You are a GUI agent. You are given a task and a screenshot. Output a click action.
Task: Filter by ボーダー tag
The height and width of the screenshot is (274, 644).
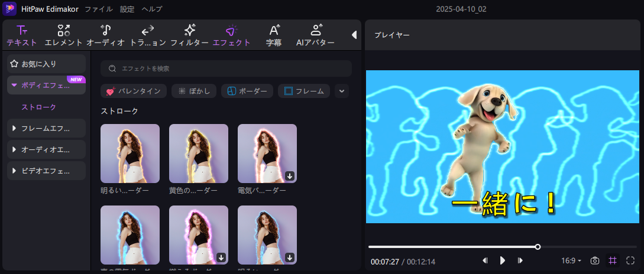point(247,91)
